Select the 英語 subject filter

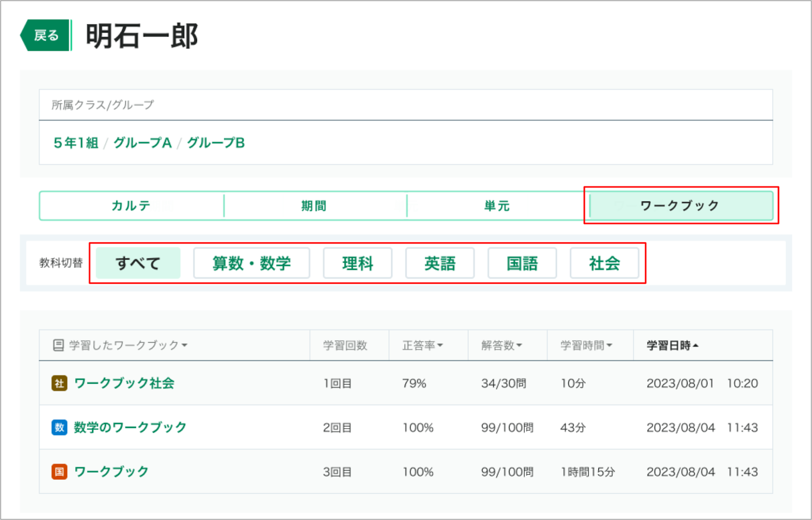tap(440, 263)
